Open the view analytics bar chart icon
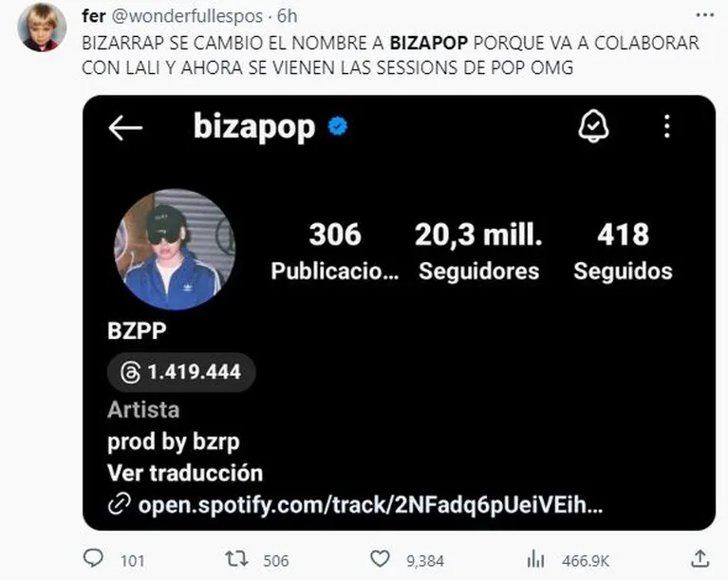 (x=535, y=558)
